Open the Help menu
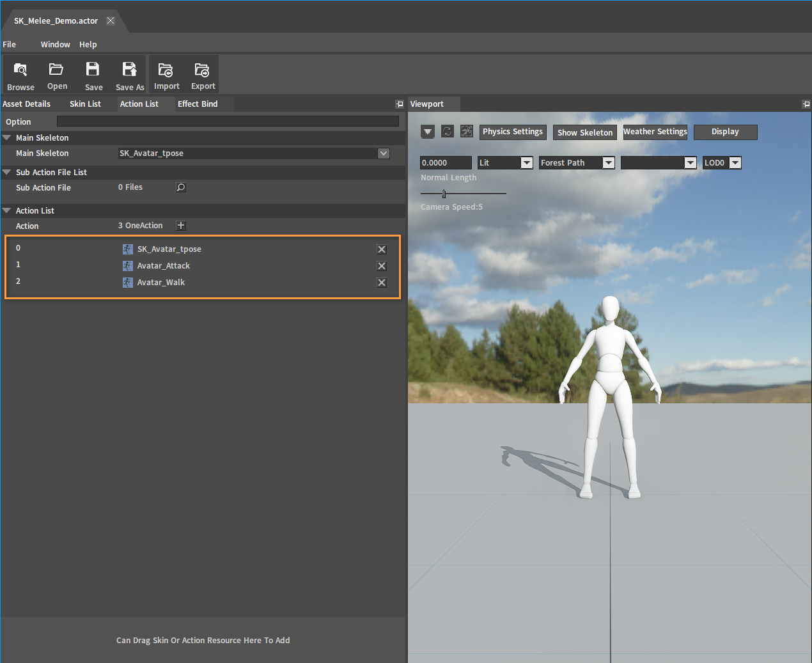Viewport: 812px width, 663px height. click(x=88, y=45)
